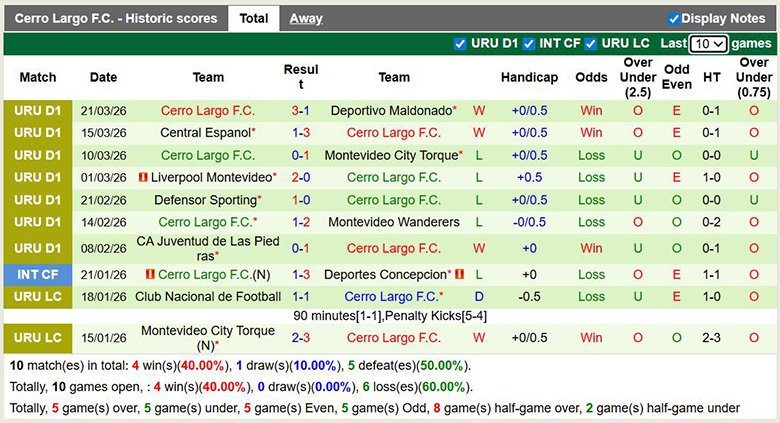Viewport: 780px width, 423px height.
Task: Open the 2-3 score of Montevideo City Torque (N) match
Action: click(x=300, y=338)
